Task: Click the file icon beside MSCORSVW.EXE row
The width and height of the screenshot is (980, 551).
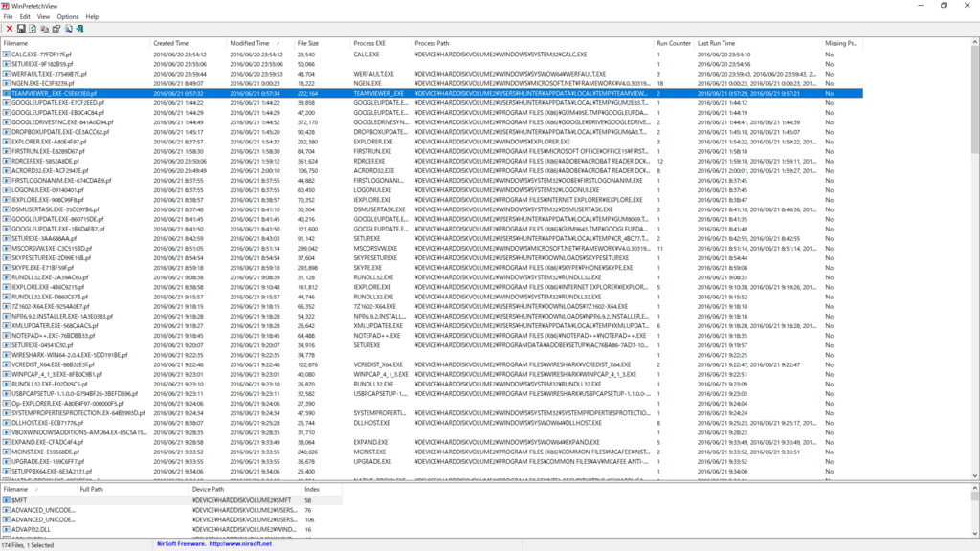Action: (7, 249)
